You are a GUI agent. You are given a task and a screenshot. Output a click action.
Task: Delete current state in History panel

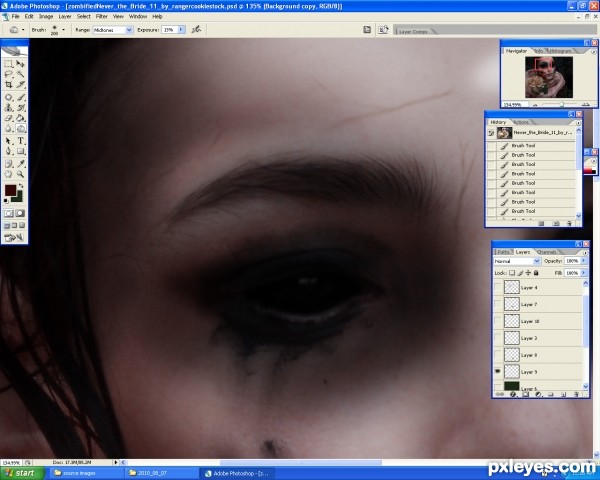pos(569,224)
